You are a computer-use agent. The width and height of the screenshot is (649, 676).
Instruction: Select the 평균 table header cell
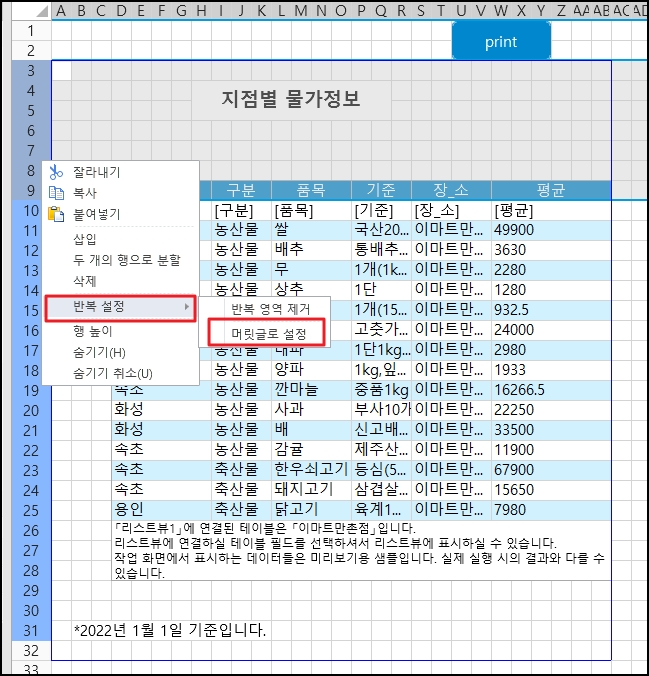tap(550, 190)
